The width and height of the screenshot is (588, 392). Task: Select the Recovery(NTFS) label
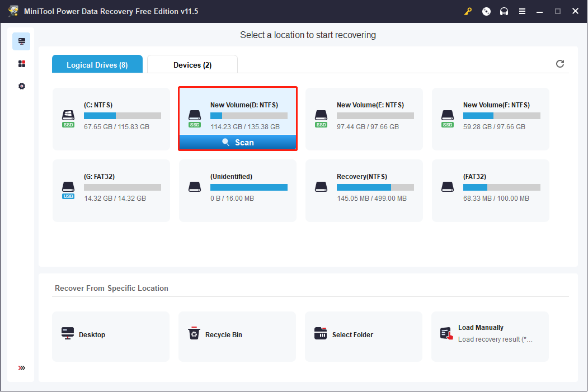click(362, 177)
